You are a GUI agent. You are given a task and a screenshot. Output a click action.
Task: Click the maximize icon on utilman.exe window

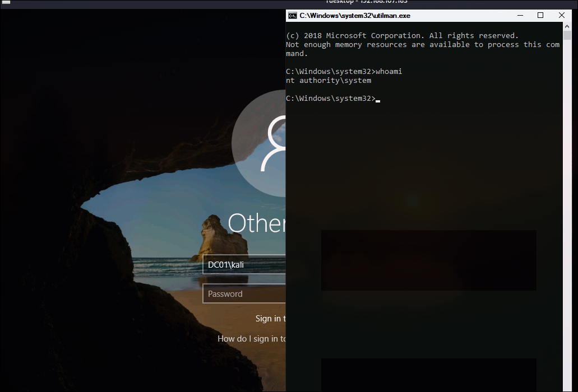pyautogui.click(x=540, y=15)
